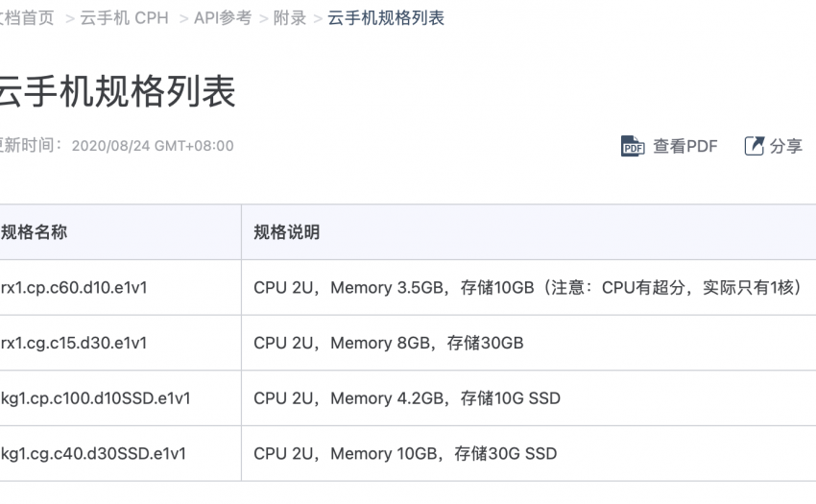Select the kg1.cp.c100.d10SSD.e1v1 spec name cell

click(95, 398)
